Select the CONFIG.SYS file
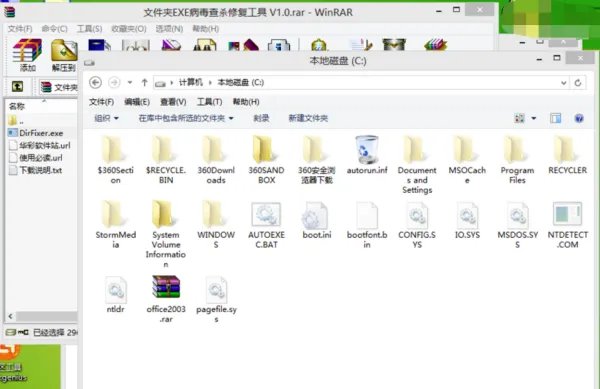Viewport: 600px width, 389px height. point(417,225)
